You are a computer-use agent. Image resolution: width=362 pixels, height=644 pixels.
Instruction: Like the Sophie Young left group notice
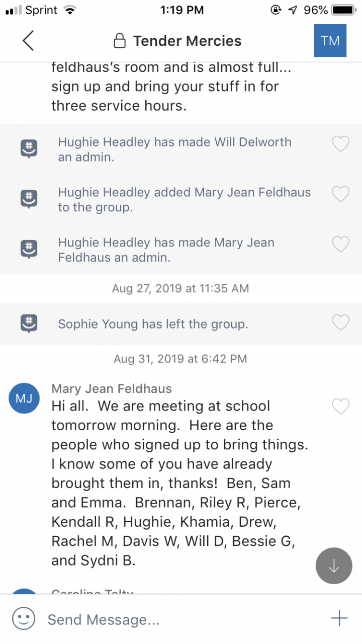point(341,323)
